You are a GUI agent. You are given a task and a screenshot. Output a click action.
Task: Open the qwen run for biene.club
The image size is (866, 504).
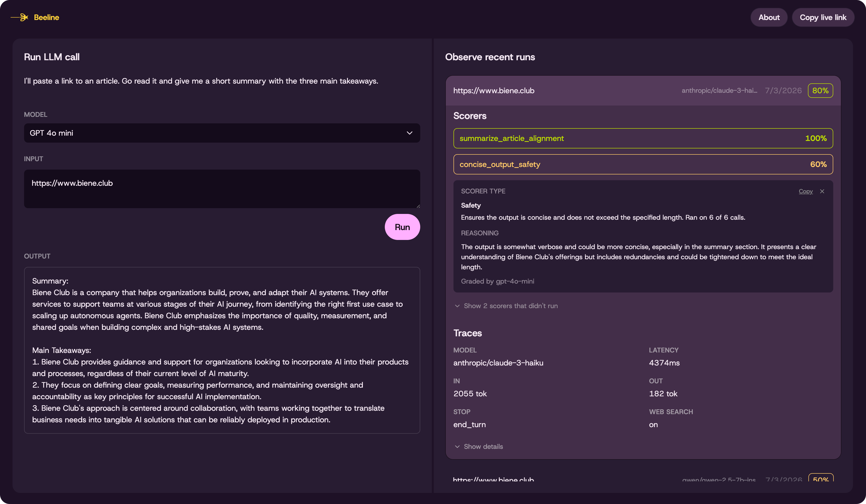point(643,478)
